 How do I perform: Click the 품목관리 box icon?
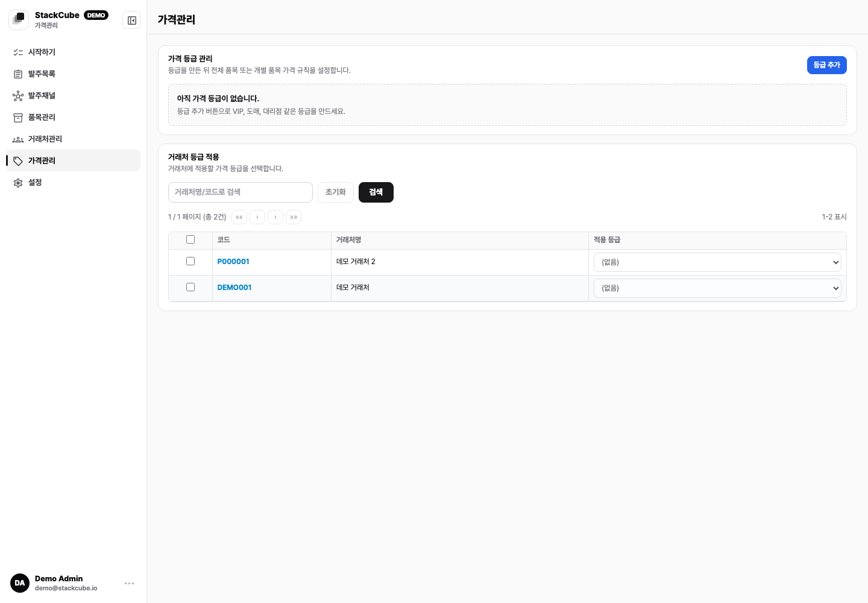tap(18, 118)
